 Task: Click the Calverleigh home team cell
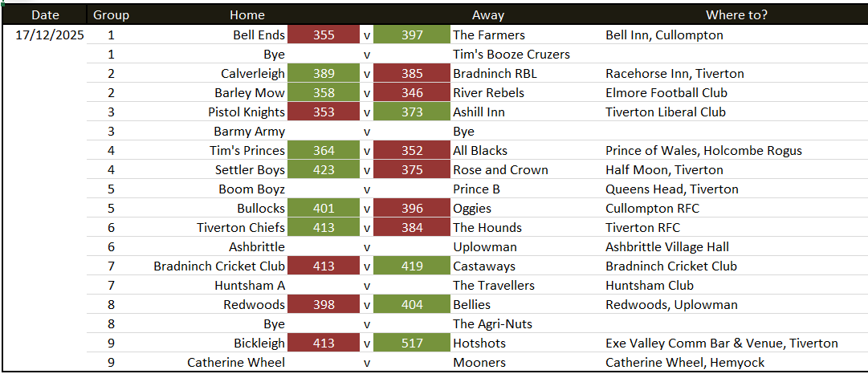tap(253, 74)
